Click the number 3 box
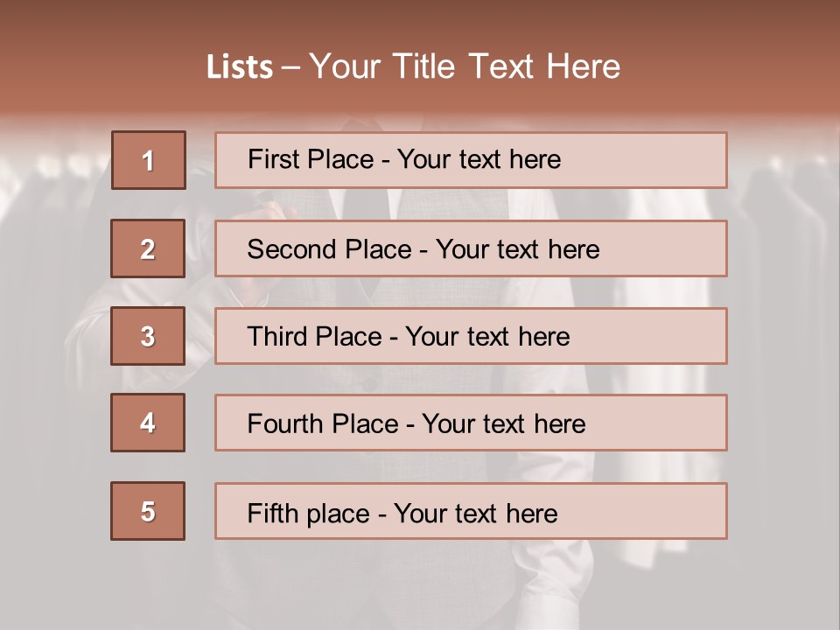Image resolution: width=840 pixels, height=630 pixels. tap(148, 336)
